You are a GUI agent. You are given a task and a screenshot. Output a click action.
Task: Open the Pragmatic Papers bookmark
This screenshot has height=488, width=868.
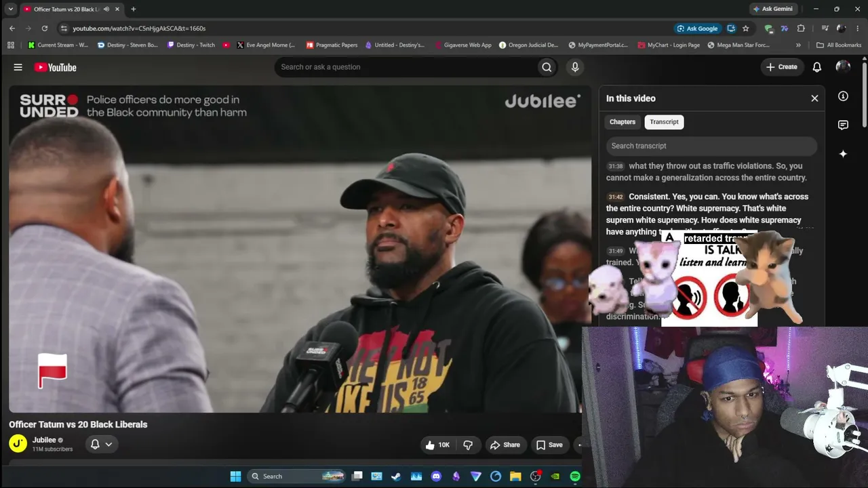point(332,45)
